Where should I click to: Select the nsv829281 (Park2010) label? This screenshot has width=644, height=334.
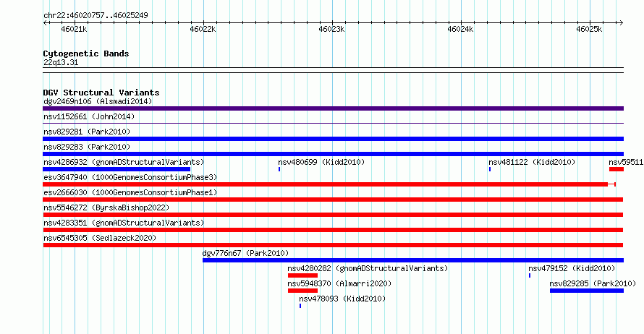pos(87,132)
